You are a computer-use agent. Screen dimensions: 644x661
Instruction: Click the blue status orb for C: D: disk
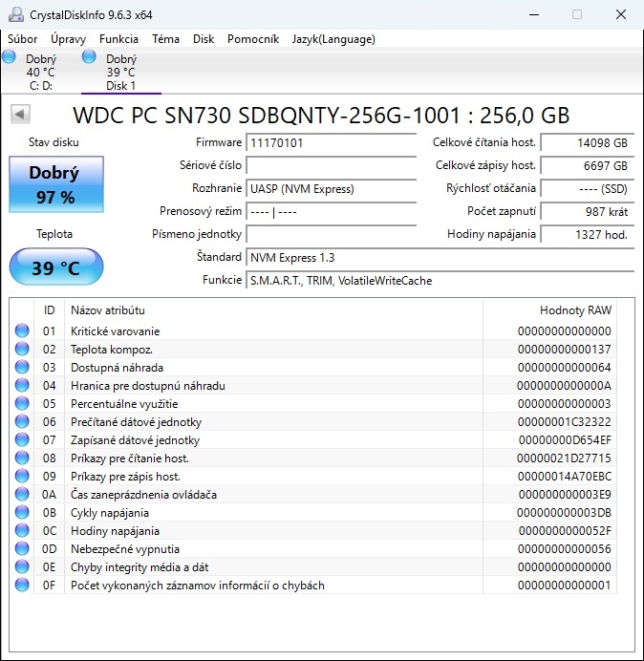[x=9, y=56]
